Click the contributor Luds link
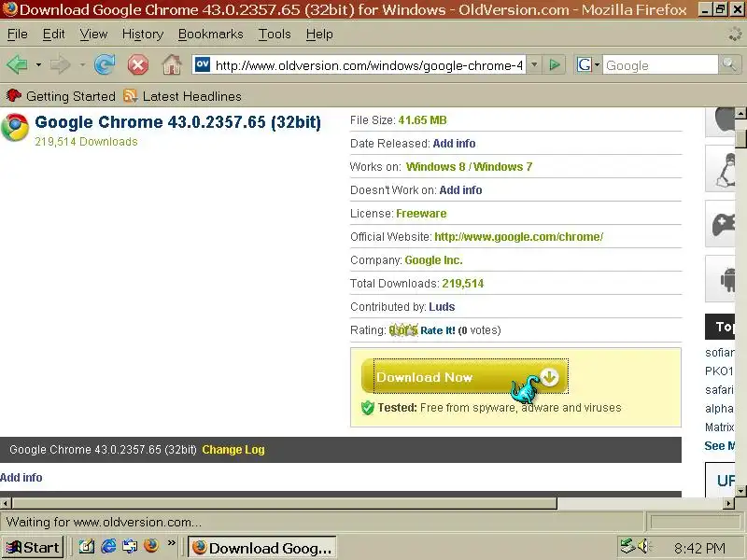The image size is (747, 560). 442,307
